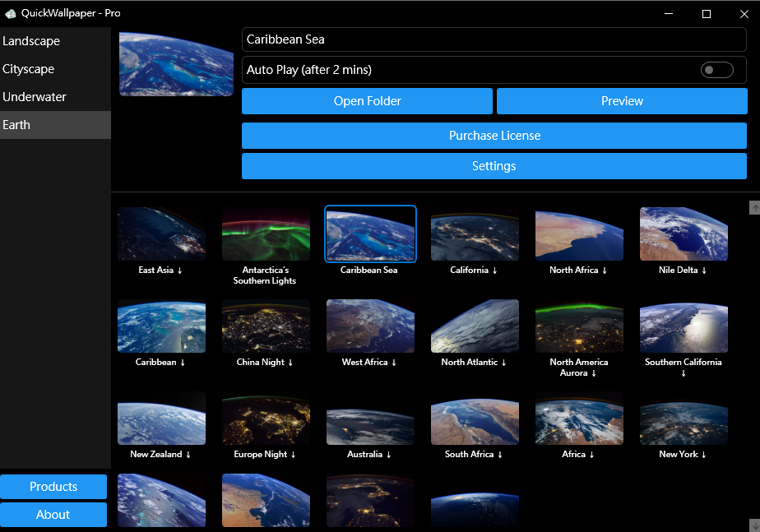
Task: Click the scroll down arrow in wallpaper list
Action: (754, 525)
